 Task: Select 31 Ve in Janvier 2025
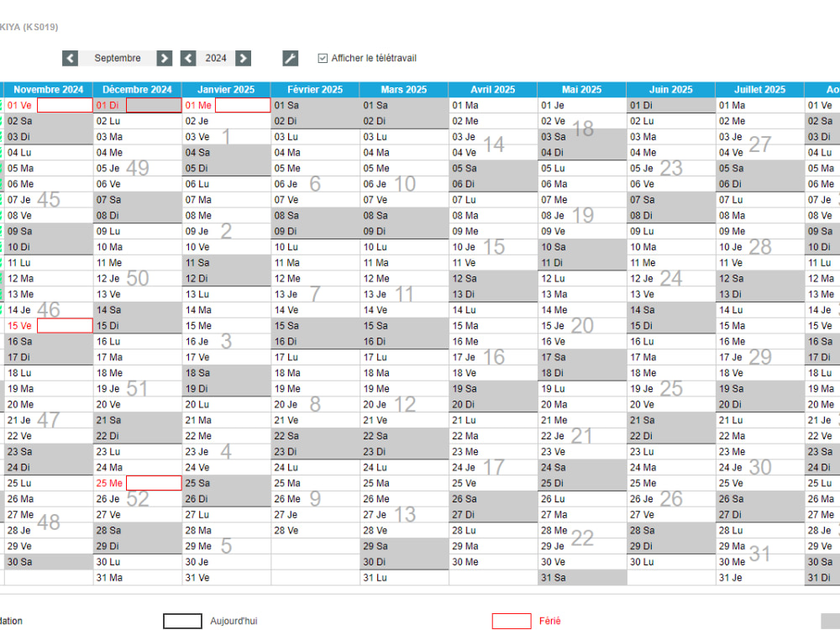[x=226, y=578]
